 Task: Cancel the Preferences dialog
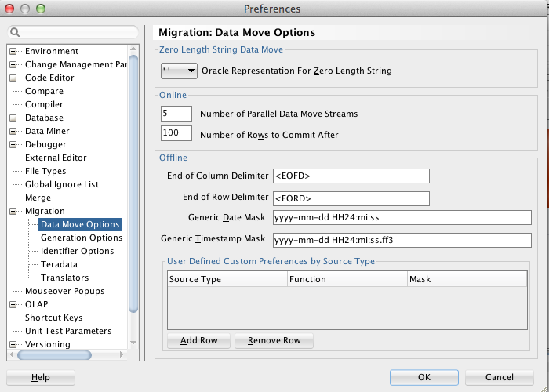click(x=500, y=377)
